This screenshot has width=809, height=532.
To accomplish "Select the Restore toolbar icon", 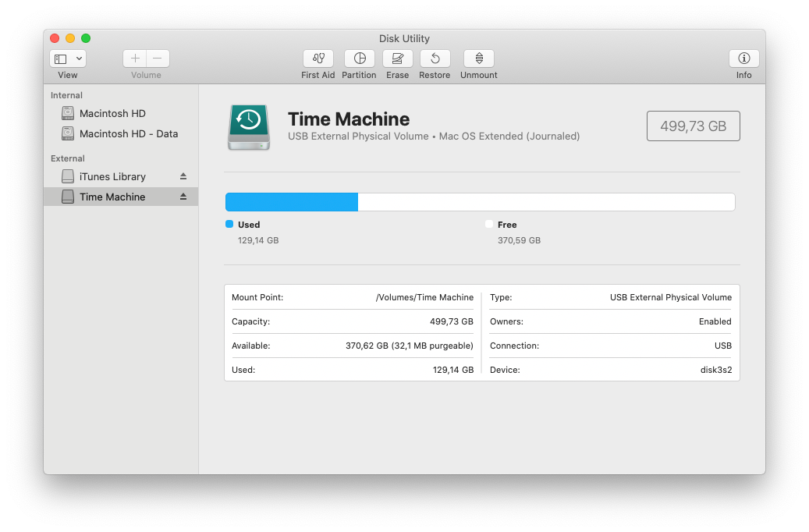I will click(x=435, y=59).
